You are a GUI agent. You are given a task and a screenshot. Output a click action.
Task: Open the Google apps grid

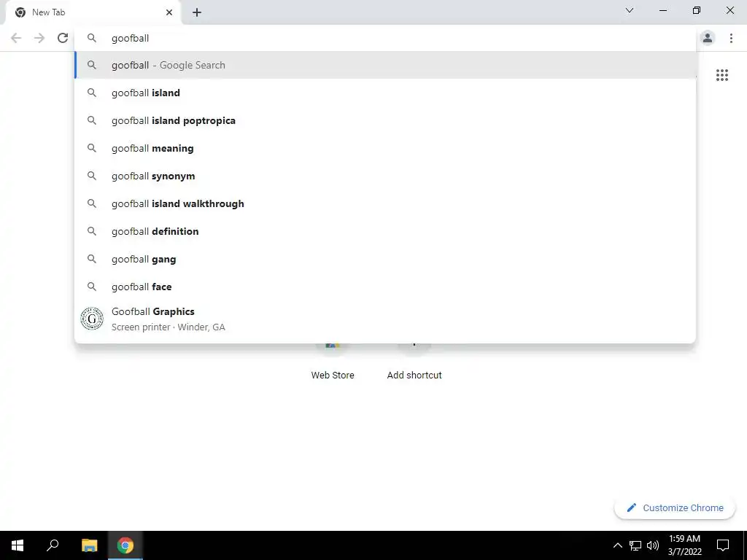pos(721,75)
